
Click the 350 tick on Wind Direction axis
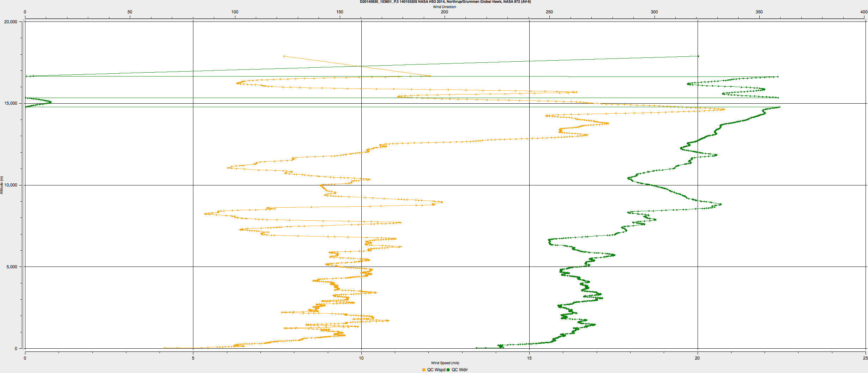tap(759, 12)
